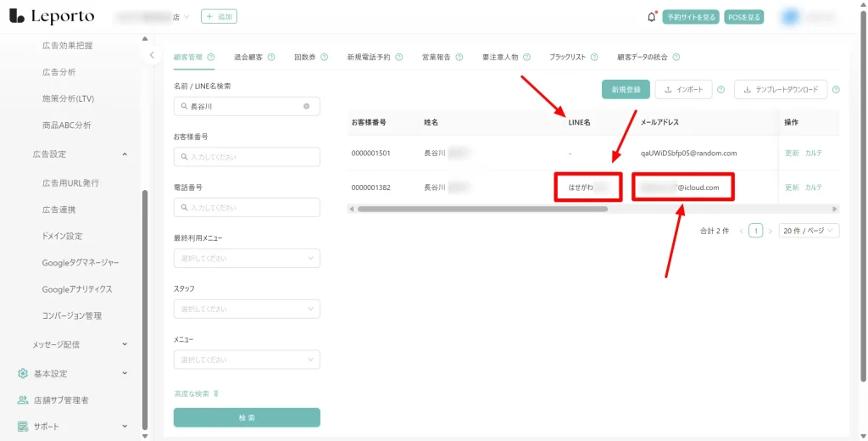Clear the 長谷川 search field with x icon
The image size is (868, 441).
point(307,107)
